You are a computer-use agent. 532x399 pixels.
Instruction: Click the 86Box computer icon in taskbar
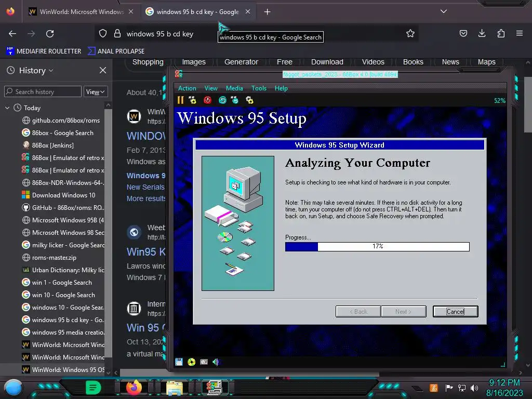[x=215, y=388]
